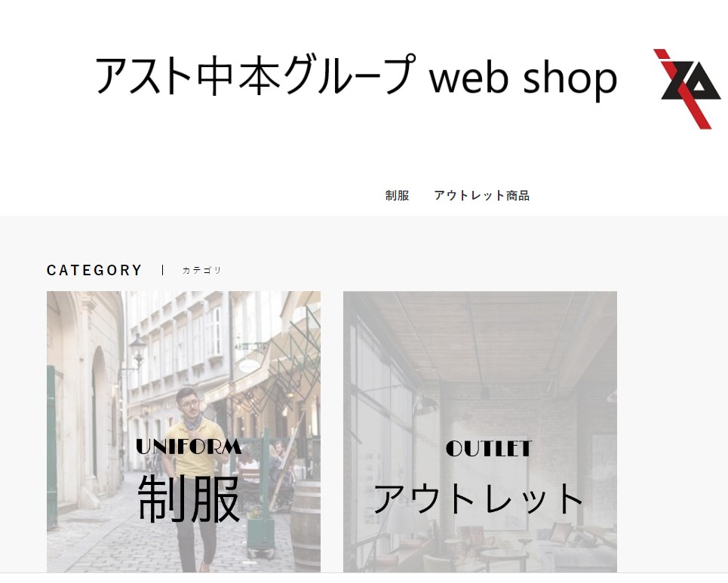This screenshot has height=583, width=728.
Task: Click the OUTLET label on the card
Action: (488, 449)
